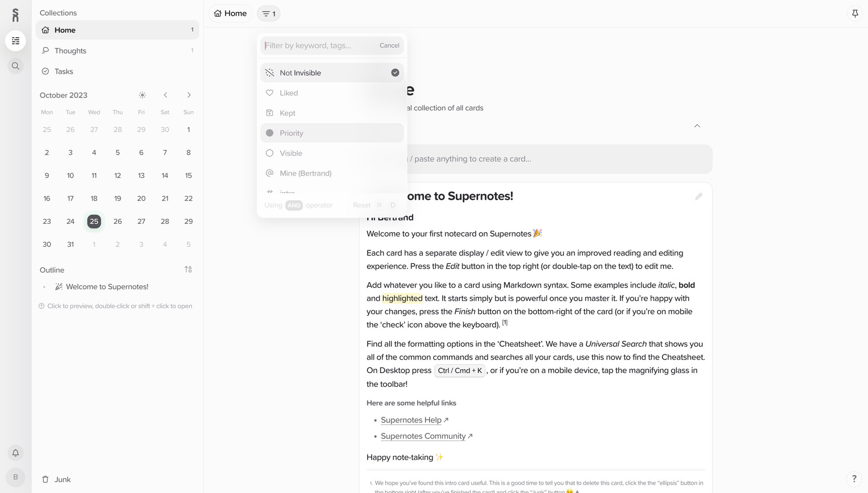This screenshot has height=493, width=868.
Task: Click the Supernotes logo icon
Action: [15, 14]
